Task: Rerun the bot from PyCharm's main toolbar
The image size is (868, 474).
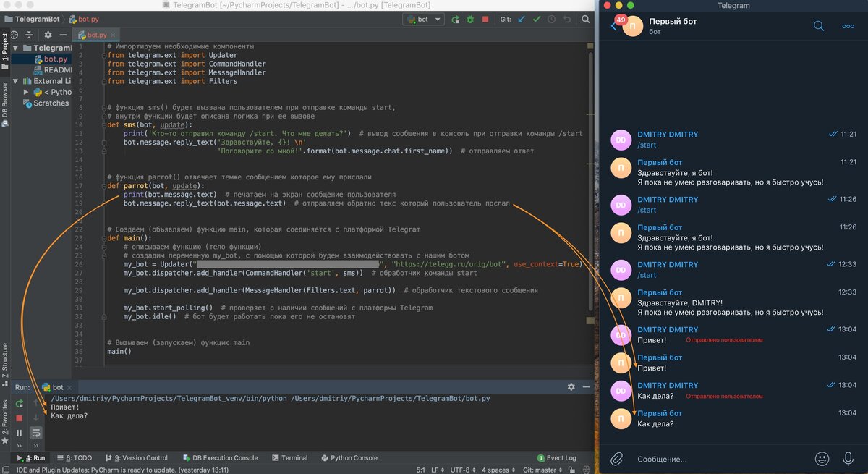Action: (455, 20)
